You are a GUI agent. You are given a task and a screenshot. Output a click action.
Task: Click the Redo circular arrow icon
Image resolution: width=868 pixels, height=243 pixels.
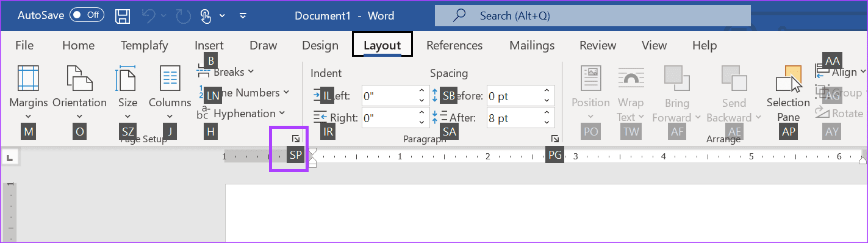(x=184, y=16)
